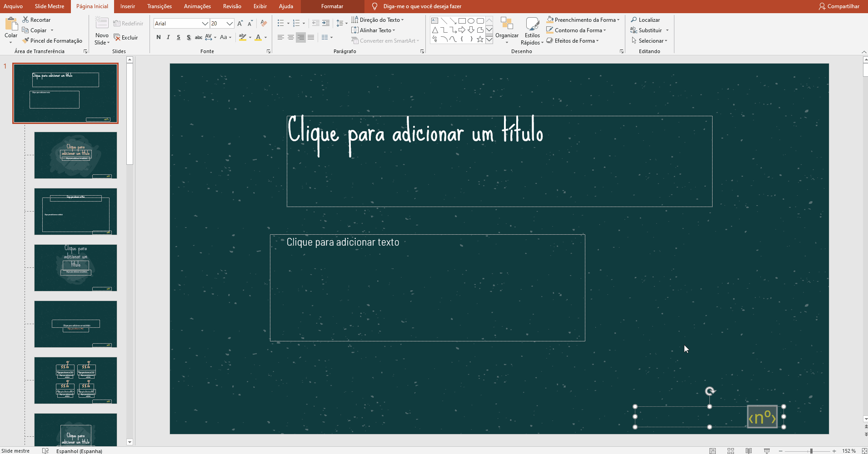Center align the text

(x=291, y=37)
